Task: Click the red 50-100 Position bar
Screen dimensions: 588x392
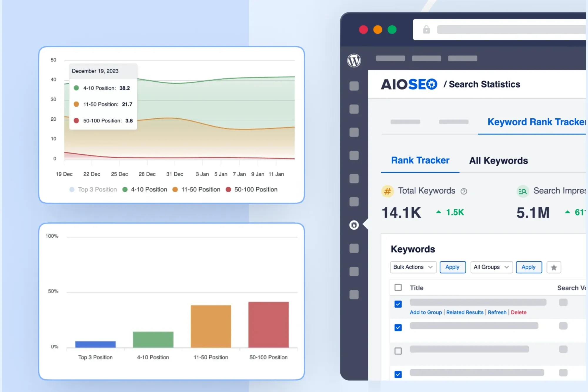Action: [x=268, y=324]
